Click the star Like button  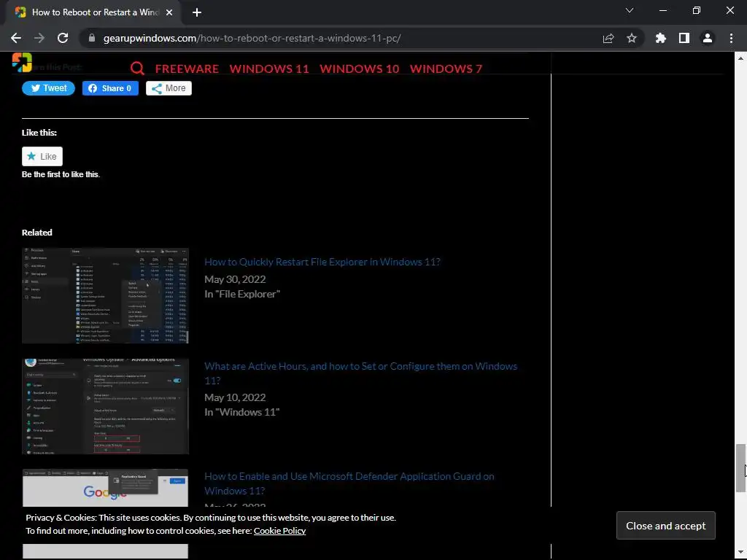(42, 156)
